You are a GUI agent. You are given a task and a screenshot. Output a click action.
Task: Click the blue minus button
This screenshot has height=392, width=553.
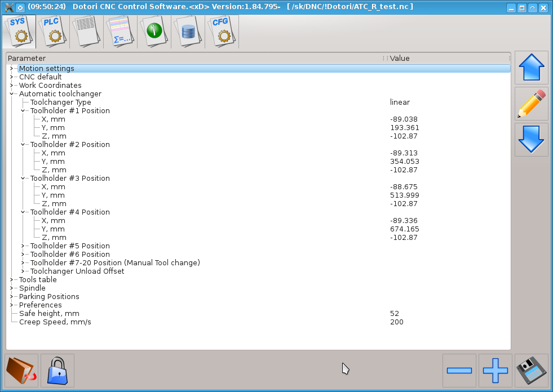pos(459,371)
